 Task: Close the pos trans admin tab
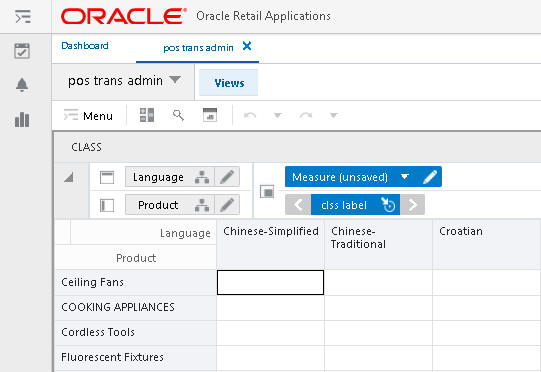click(x=247, y=46)
